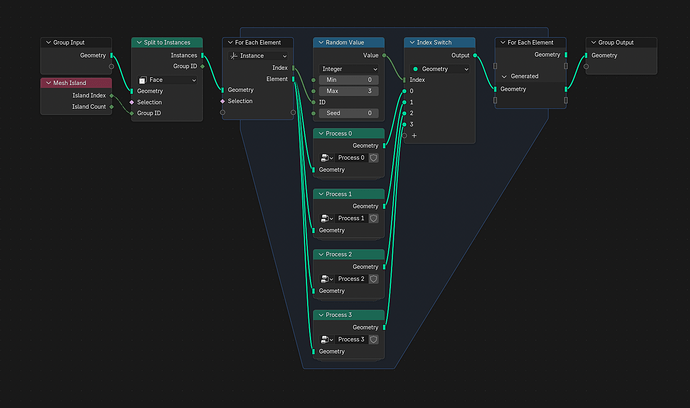
Task: Collapse the Generated panel in For Each Element
Action: point(504,77)
